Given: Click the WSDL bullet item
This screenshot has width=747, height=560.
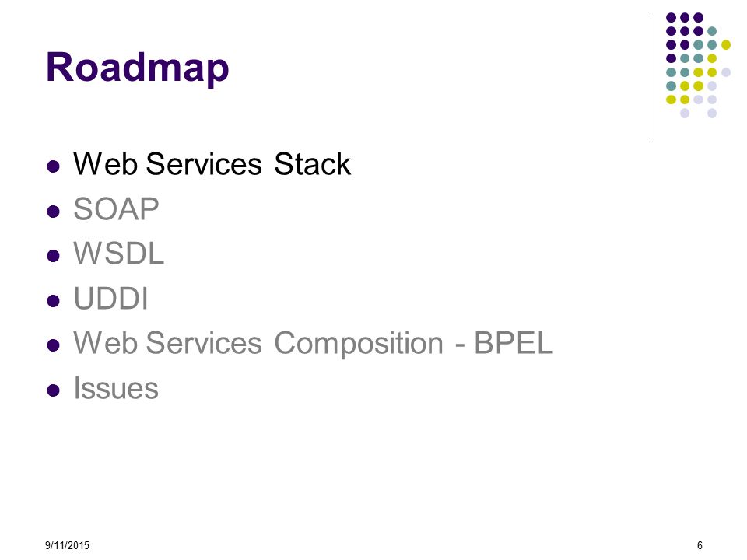Looking at the screenshot, I should coord(118,254).
